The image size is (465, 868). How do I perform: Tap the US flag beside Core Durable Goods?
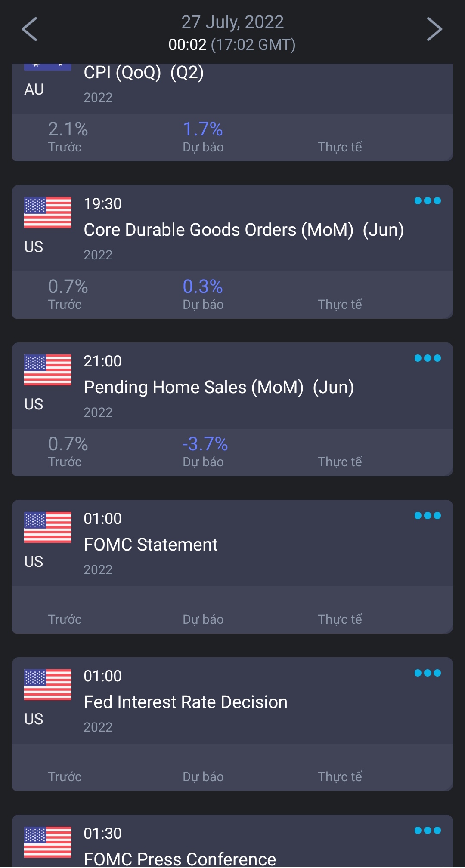click(x=48, y=212)
